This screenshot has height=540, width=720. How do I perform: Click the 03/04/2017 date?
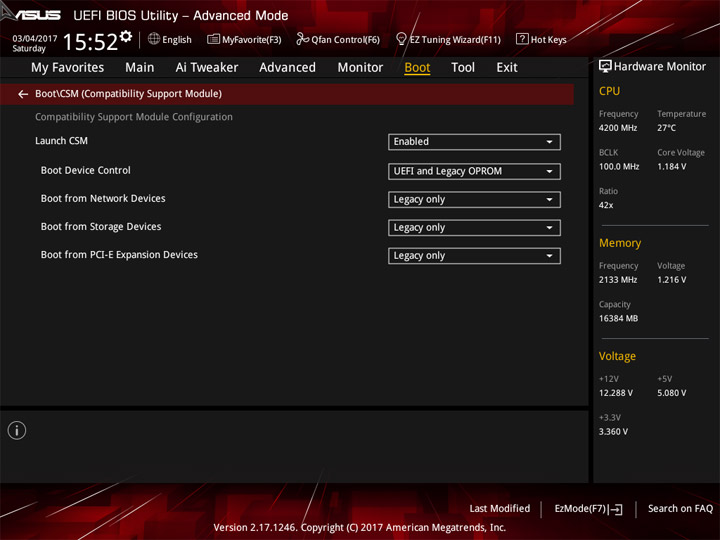pos(35,39)
